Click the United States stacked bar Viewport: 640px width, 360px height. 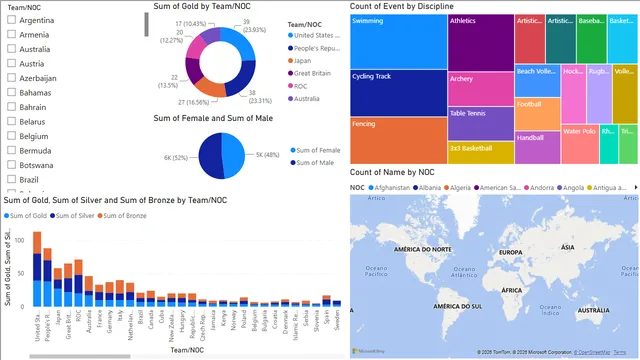tap(37, 269)
